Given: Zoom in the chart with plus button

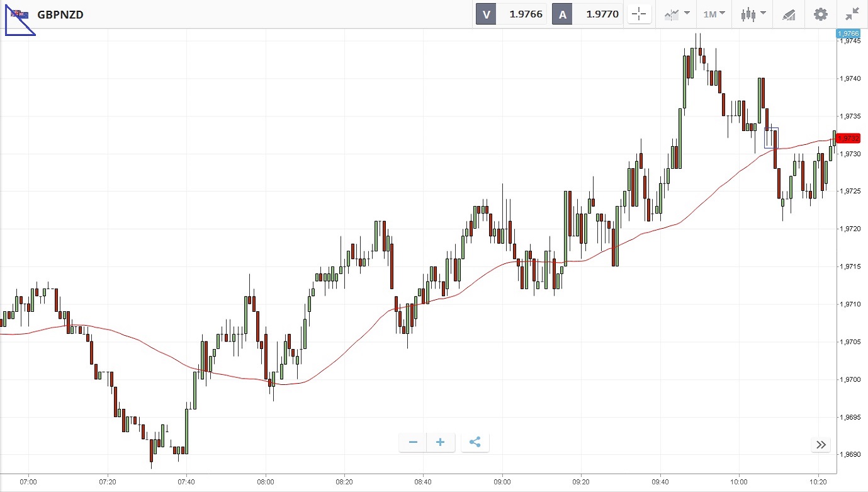Looking at the screenshot, I should click(441, 442).
